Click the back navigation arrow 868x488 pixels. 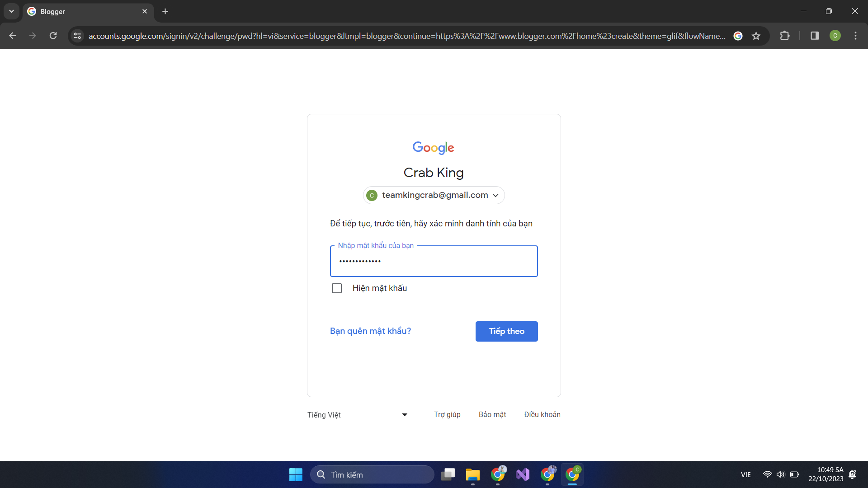tap(13, 36)
